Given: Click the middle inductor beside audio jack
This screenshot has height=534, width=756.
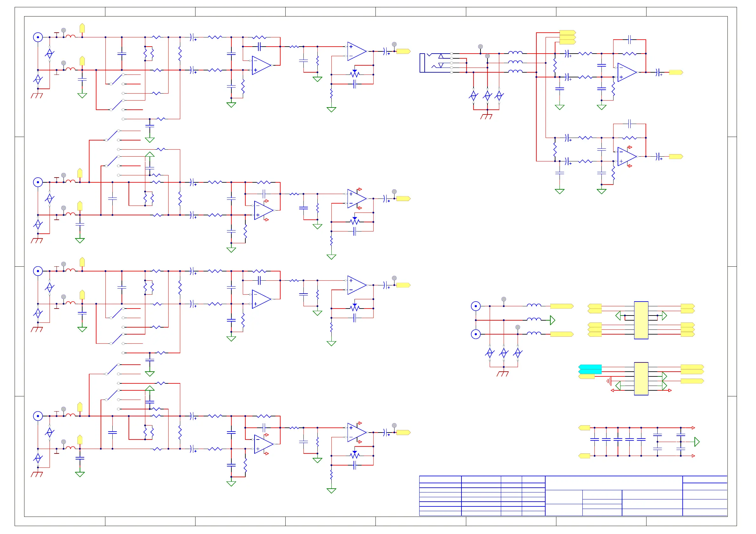Looking at the screenshot, I should tap(515, 62).
